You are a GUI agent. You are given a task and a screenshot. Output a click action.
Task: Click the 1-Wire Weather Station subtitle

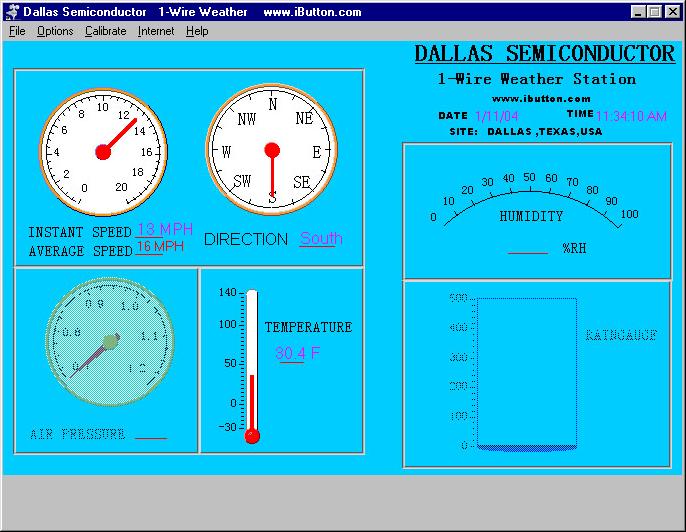point(537,79)
